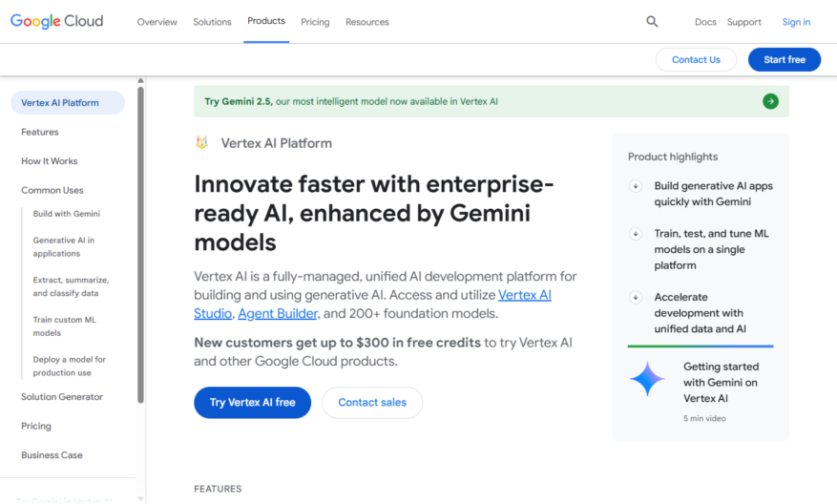This screenshot has width=837, height=504.
Task: Click the Vertex AI Platform page title text
Action: 277,143
